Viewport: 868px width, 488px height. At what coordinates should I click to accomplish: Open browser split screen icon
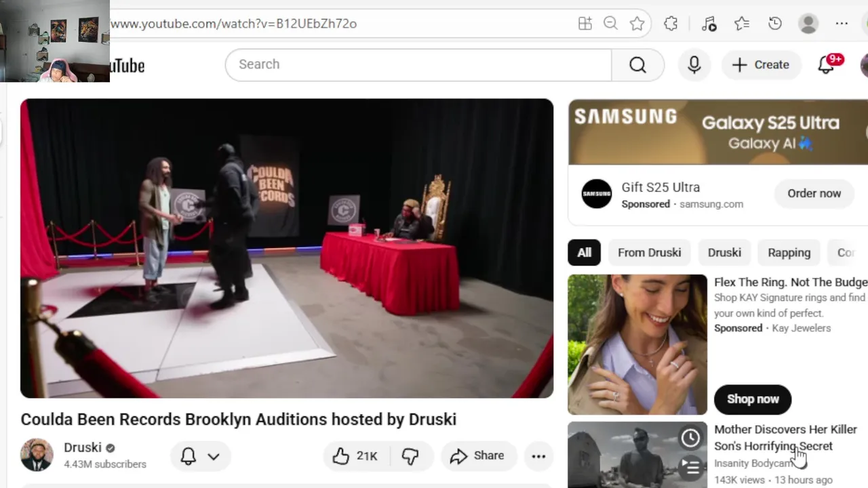585,24
